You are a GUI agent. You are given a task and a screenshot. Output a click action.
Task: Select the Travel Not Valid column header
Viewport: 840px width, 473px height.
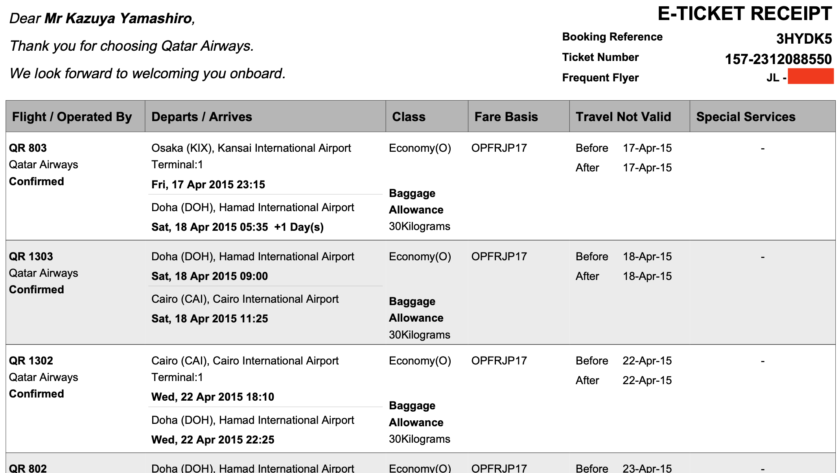(623, 117)
